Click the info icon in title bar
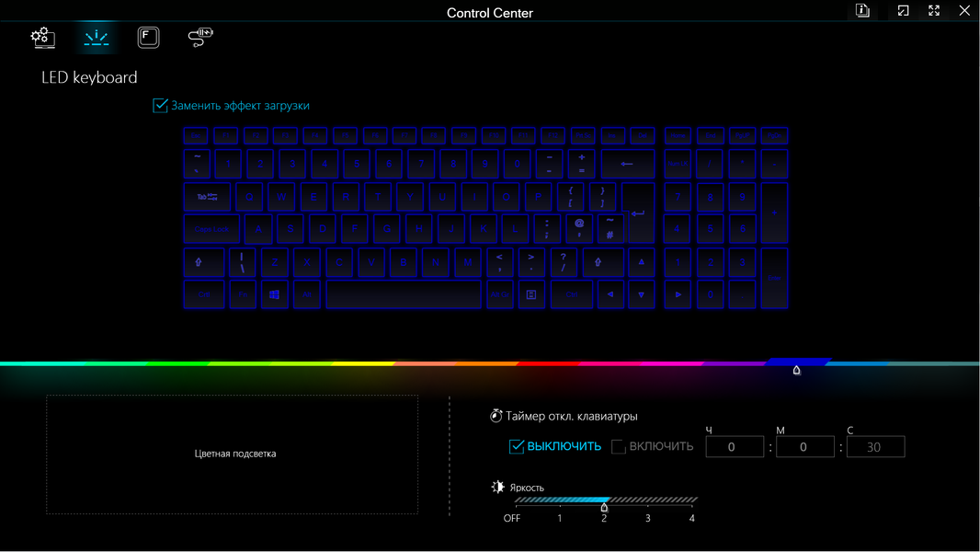This screenshot has height=552, width=980. pos(862,11)
